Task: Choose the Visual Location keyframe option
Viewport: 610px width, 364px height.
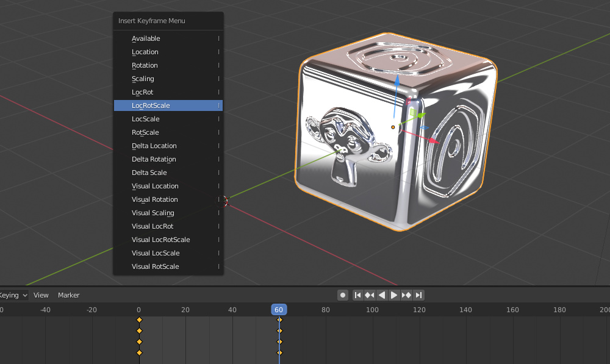Action: point(154,186)
